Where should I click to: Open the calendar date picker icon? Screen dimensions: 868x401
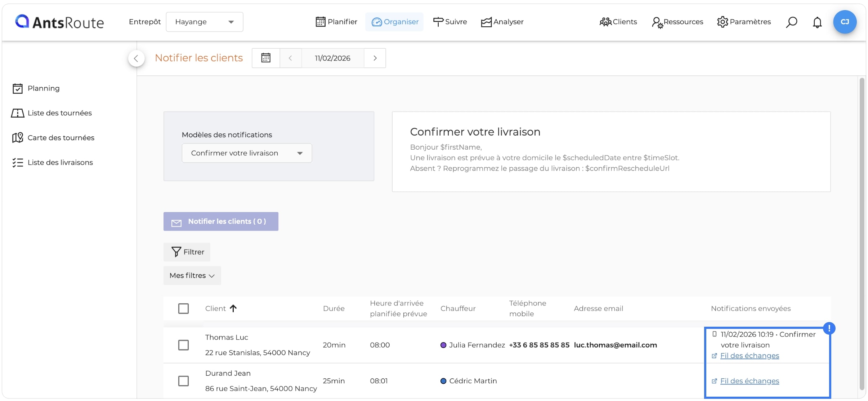coord(266,58)
